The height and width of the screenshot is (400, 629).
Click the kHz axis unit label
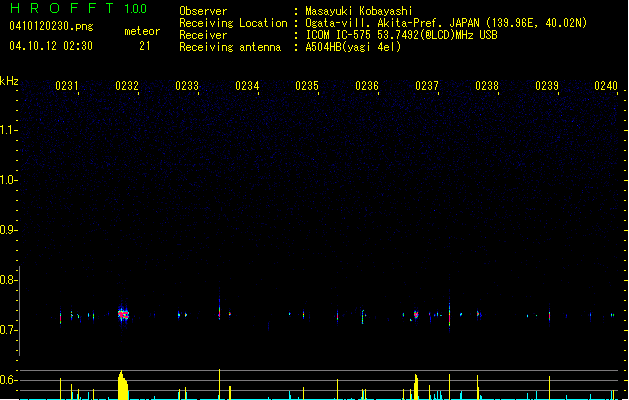point(9,81)
